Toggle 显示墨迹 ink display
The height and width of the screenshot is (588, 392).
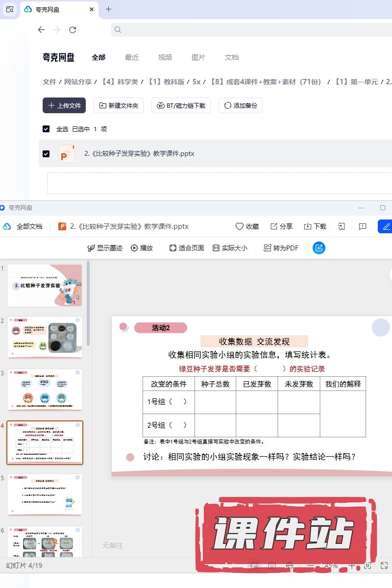click(x=105, y=248)
